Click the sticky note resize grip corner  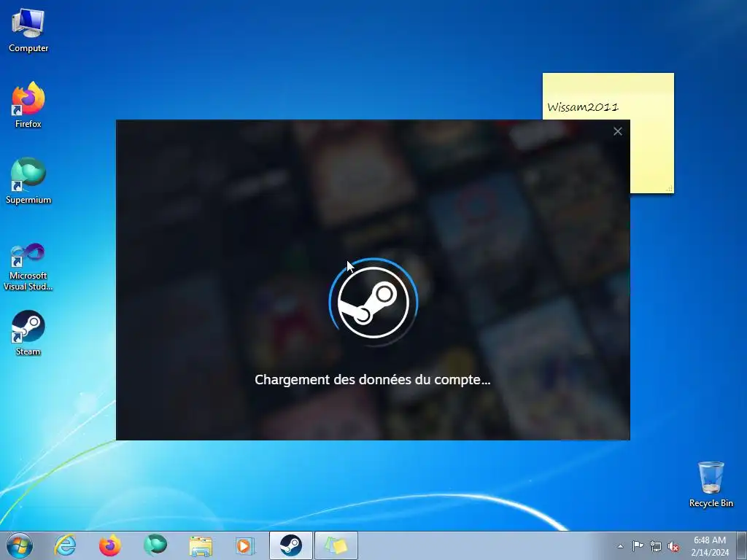670,189
